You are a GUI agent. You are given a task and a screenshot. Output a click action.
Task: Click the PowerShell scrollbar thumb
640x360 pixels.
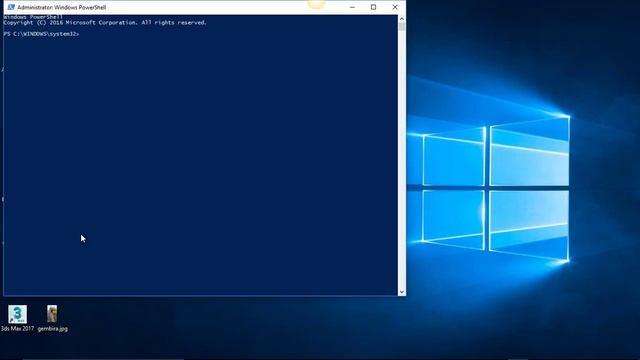[402, 27]
